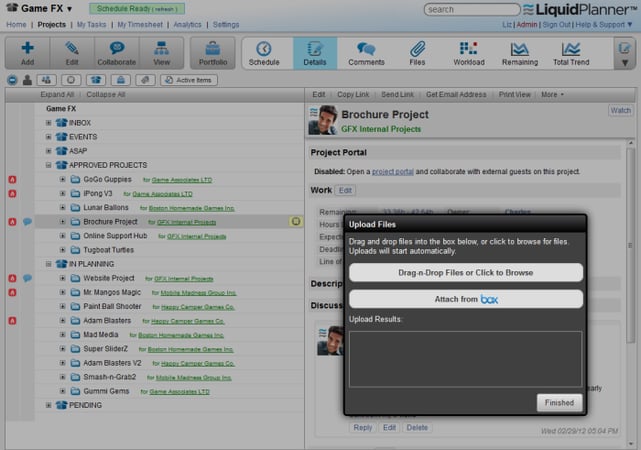Collapse the IN PLANNING package
Image resolution: width=641 pixels, height=450 pixels.
click(49, 264)
